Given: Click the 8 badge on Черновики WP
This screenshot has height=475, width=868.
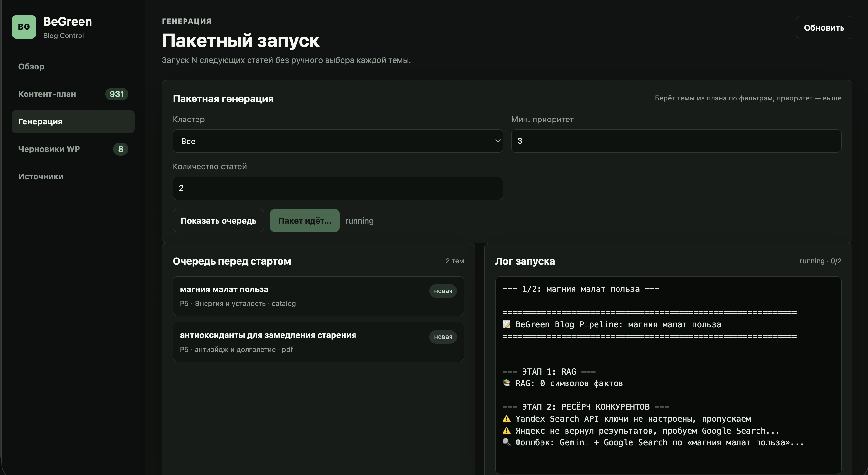Looking at the screenshot, I should [121, 149].
